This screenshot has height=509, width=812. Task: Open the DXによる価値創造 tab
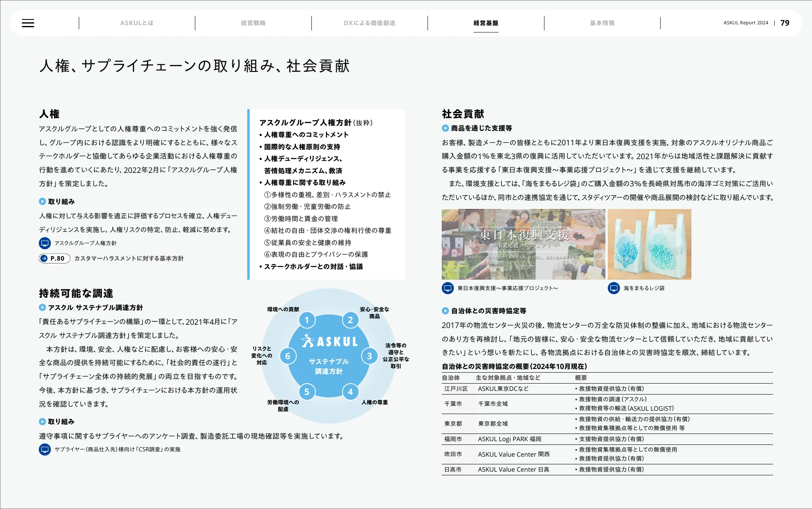pos(369,23)
